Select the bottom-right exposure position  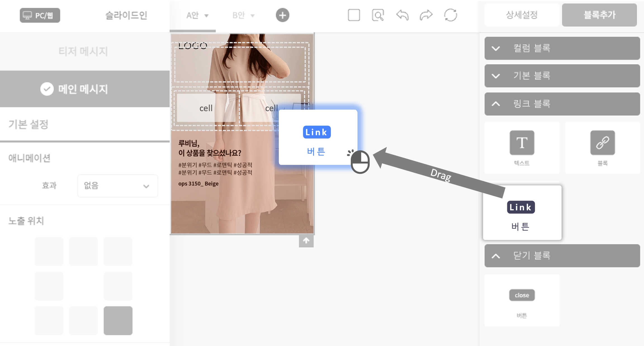(x=118, y=321)
